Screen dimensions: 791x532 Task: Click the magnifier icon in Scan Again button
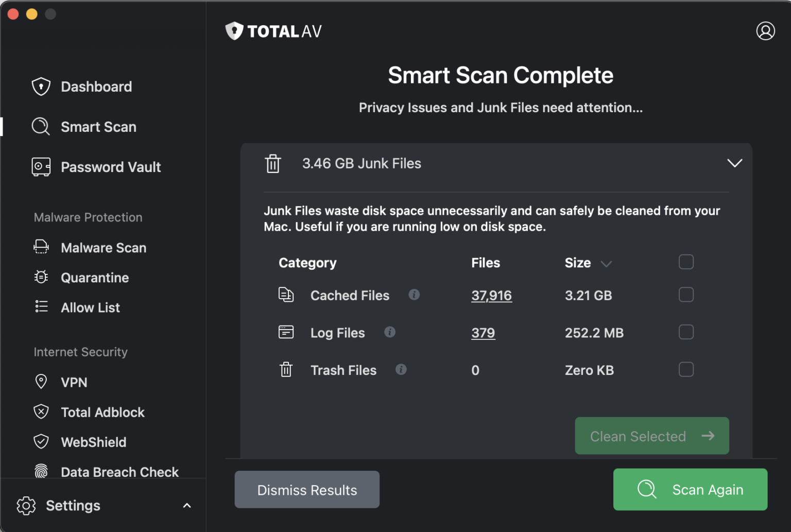pos(647,489)
